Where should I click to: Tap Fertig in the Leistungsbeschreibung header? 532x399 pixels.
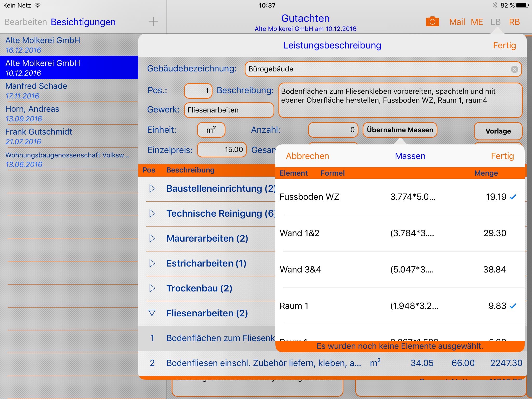coord(504,45)
